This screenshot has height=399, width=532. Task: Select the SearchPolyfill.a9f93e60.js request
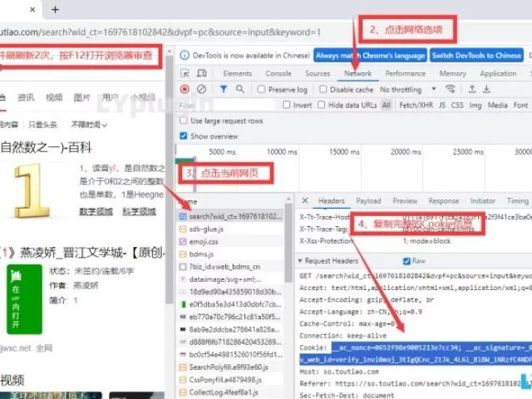(230, 367)
